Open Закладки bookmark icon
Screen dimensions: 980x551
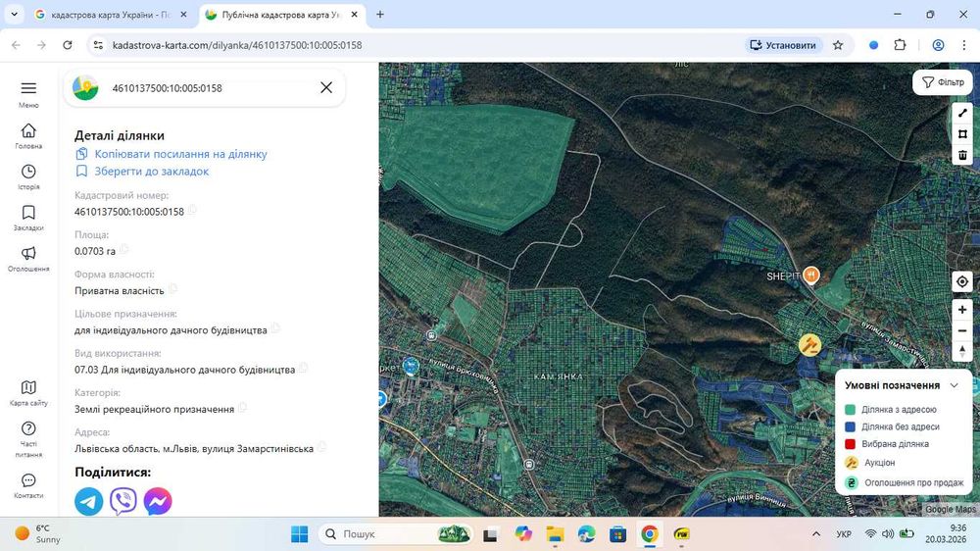[x=28, y=212]
